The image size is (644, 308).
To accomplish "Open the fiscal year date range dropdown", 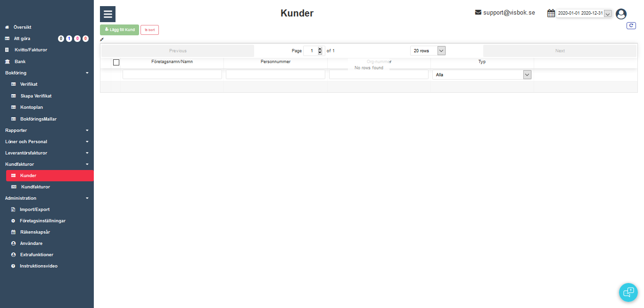I will pyautogui.click(x=608, y=14).
